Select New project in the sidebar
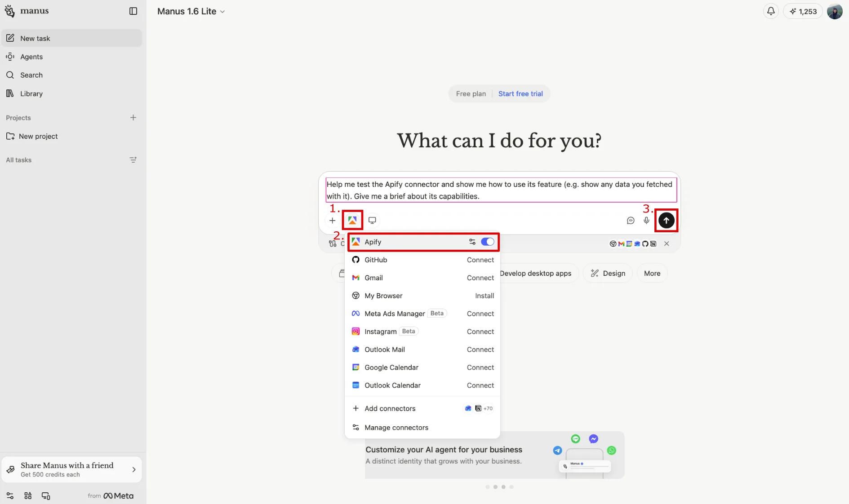 pos(72,136)
